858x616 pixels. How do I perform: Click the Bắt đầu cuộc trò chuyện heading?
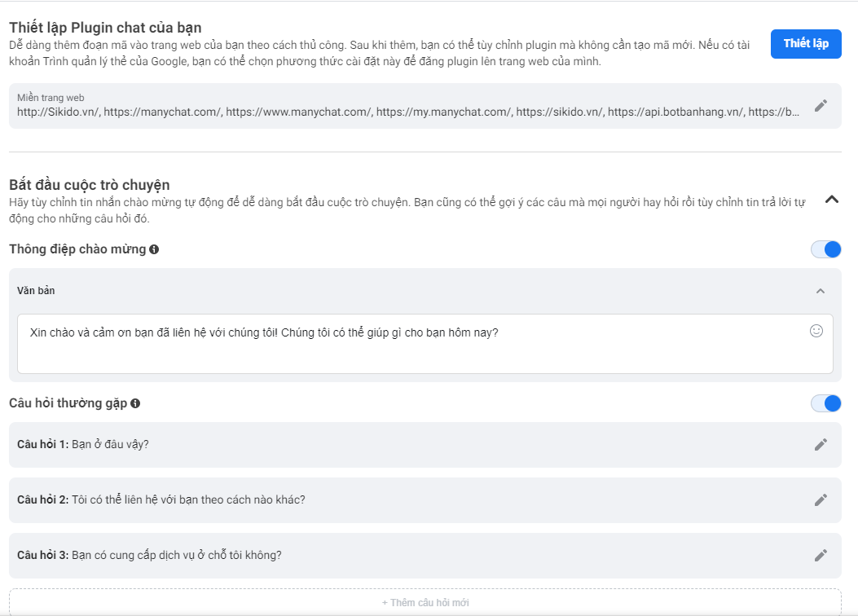click(90, 185)
